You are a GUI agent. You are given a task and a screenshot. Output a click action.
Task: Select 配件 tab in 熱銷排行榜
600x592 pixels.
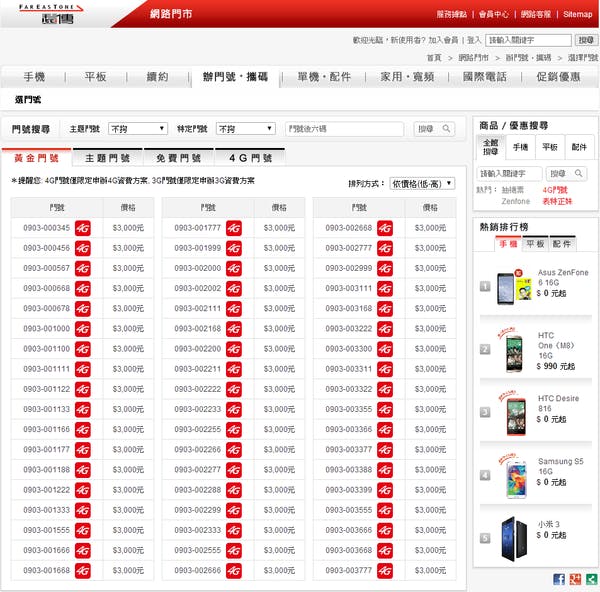click(x=562, y=244)
